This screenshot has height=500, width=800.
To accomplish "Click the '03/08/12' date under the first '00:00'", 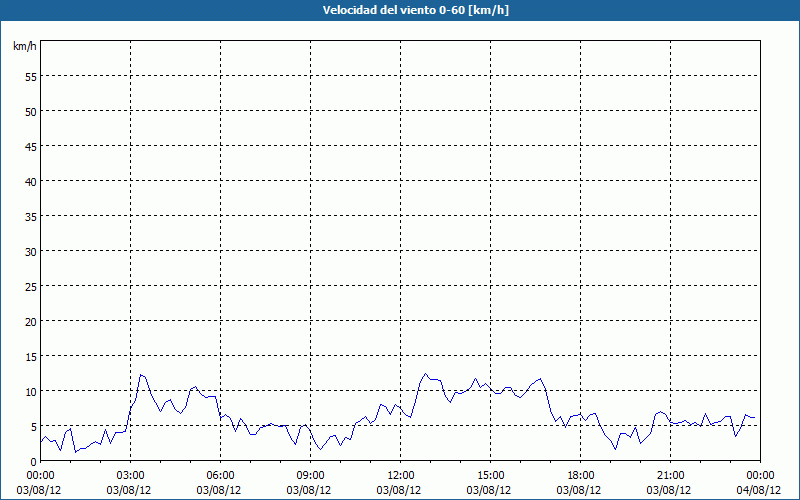I will pyautogui.click(x=39, y=490).
